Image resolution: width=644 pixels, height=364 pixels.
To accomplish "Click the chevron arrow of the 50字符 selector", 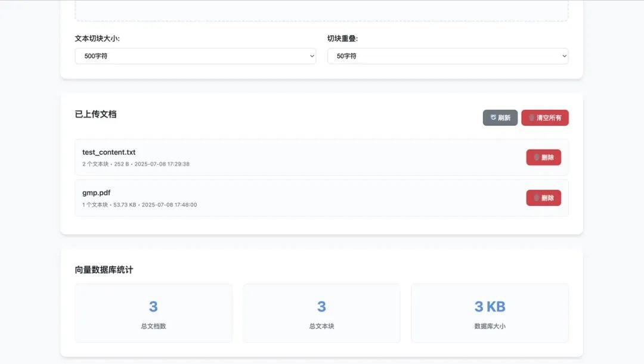I will [x=563, y=55].
